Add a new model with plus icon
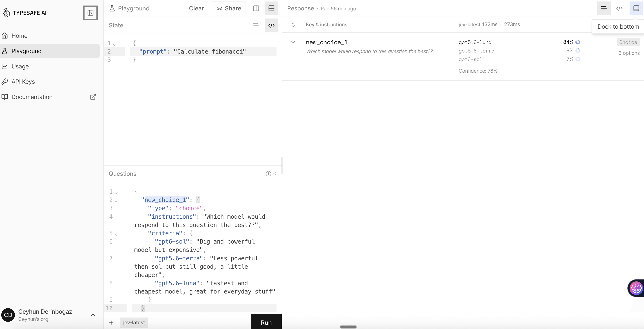The width and height of the screenshot is (644, 329). click(111, 322)
